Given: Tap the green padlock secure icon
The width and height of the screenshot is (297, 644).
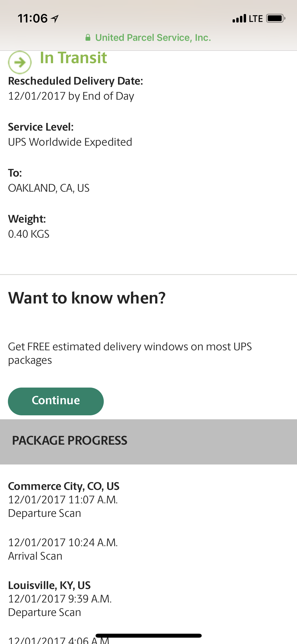Looking at the screenshot, I should tap(88, 38).
